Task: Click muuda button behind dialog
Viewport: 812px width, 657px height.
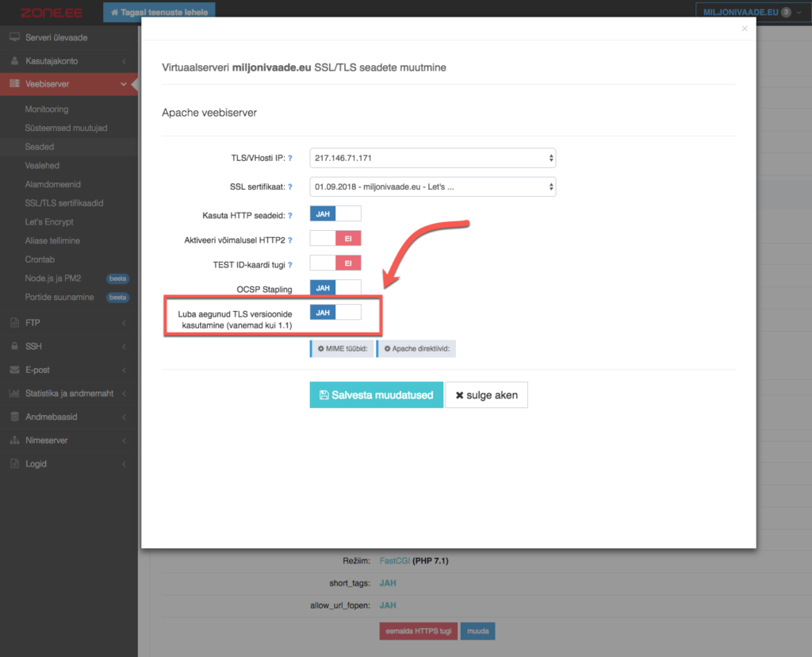Action: pyautogui.click(x=477, y=631)
